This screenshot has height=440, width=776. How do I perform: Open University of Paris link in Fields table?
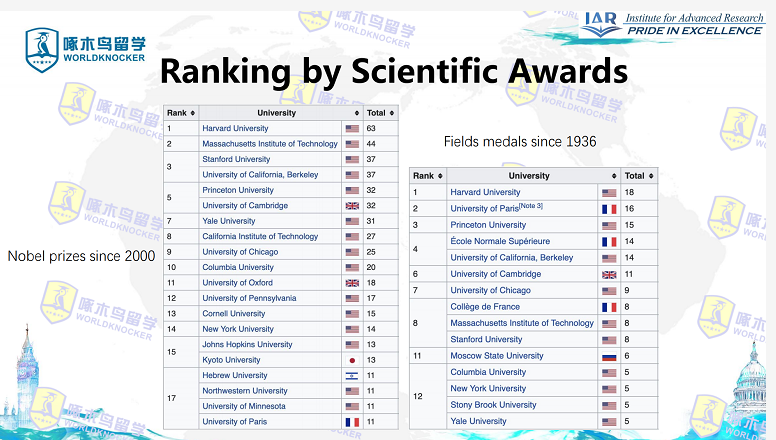coord(484,209)
